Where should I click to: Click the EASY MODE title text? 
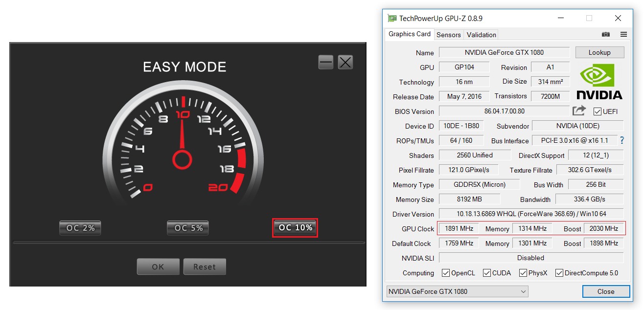pyautogui.click(x=184, y=67)
